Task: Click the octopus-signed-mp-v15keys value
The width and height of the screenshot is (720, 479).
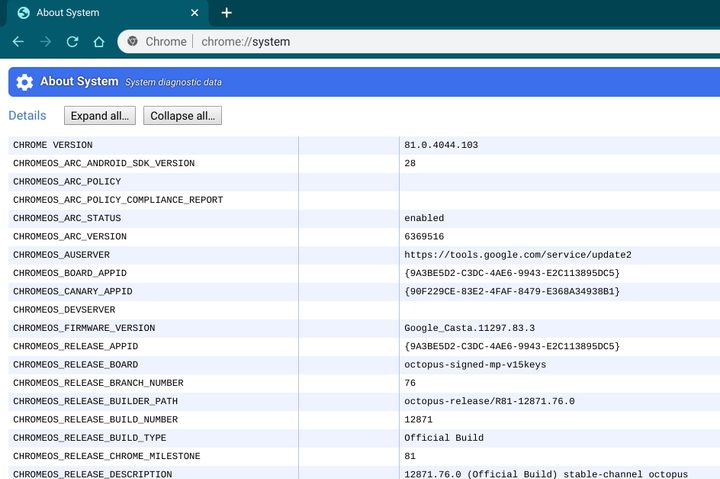Action: point(475,365)
